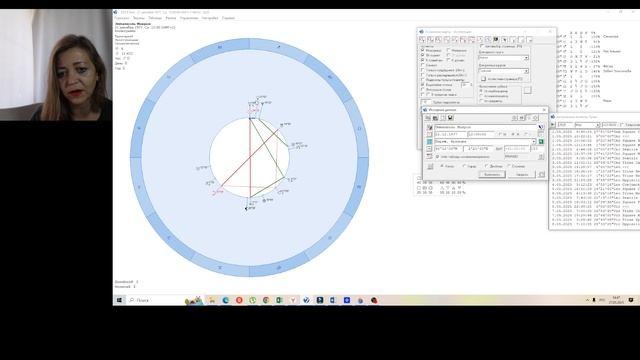The height and width of the screenshot is (360, 640).
Task: Open File Explorer from the taskbar
Action: point(212,300)
